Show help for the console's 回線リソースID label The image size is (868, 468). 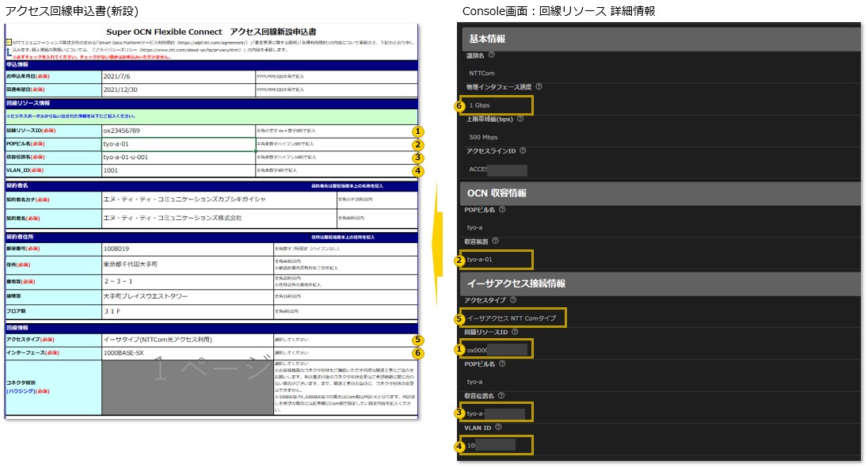tap(514, 331)
